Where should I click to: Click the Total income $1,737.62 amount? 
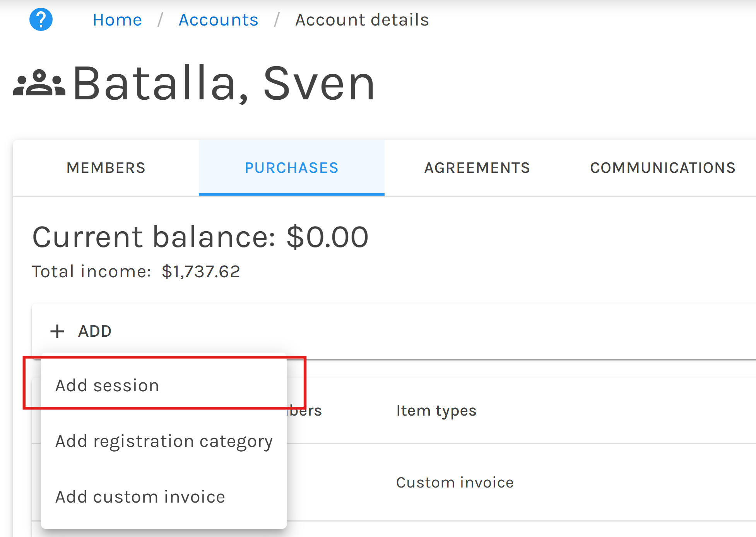200,271
